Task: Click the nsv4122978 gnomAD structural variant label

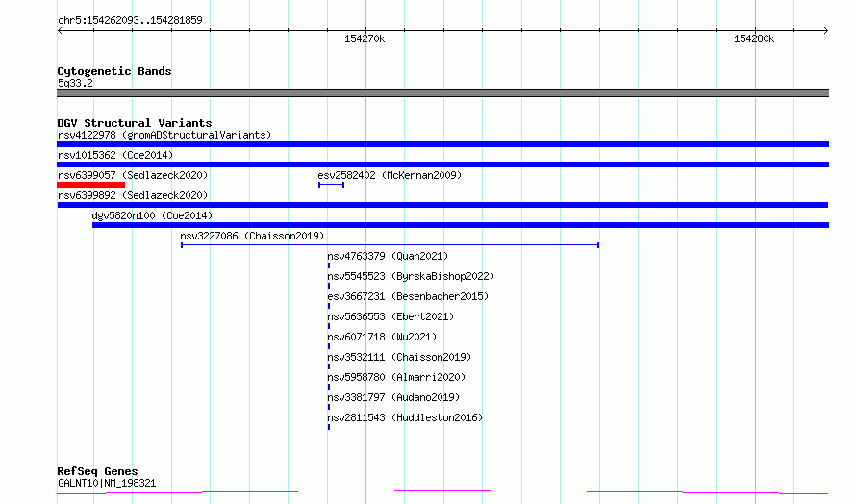Action: pos(164,135)
